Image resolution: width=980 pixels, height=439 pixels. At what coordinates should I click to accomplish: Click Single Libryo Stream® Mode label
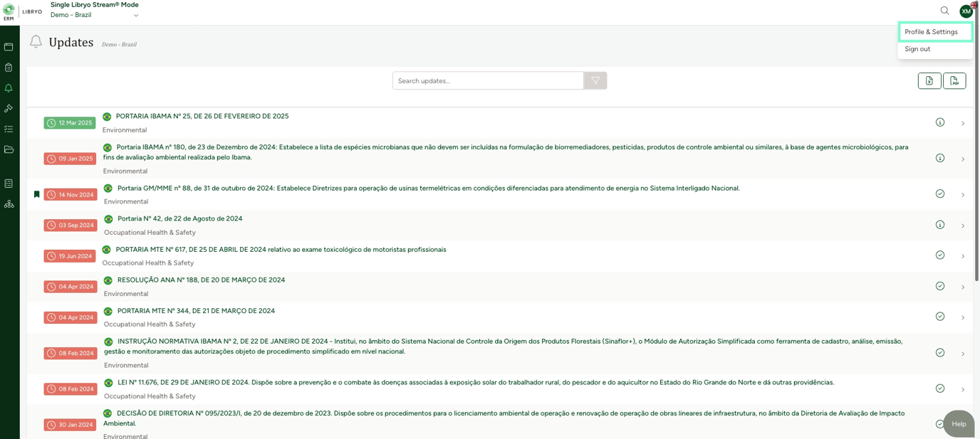click(x=95, y=5)
